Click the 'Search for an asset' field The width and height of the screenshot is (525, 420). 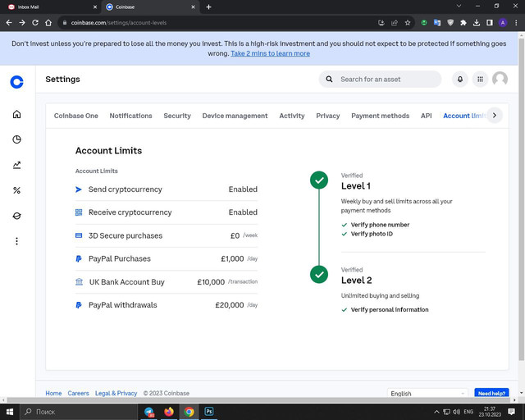(x=380, y=79)
